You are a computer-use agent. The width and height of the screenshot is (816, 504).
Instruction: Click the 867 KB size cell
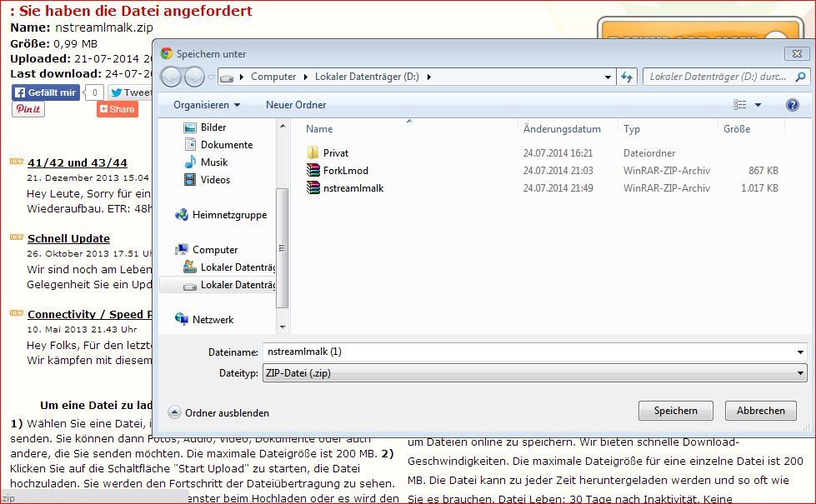point(763,171)
